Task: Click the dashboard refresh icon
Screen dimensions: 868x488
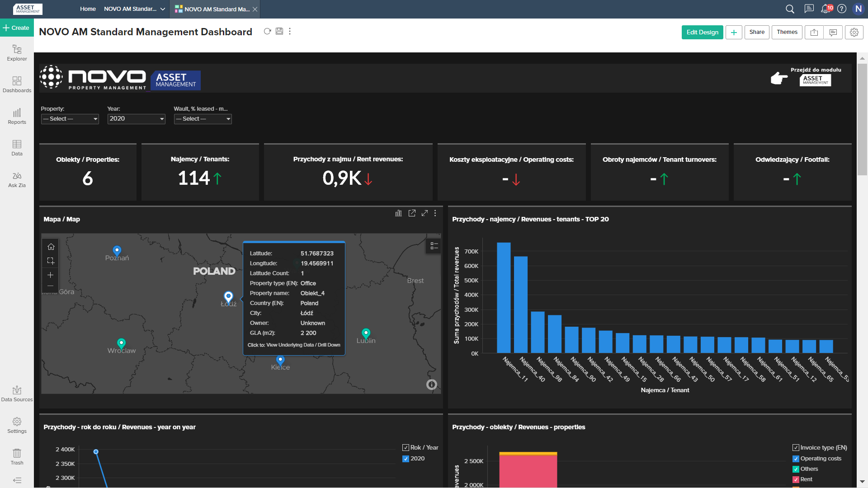Action: [x=267, y=31]
